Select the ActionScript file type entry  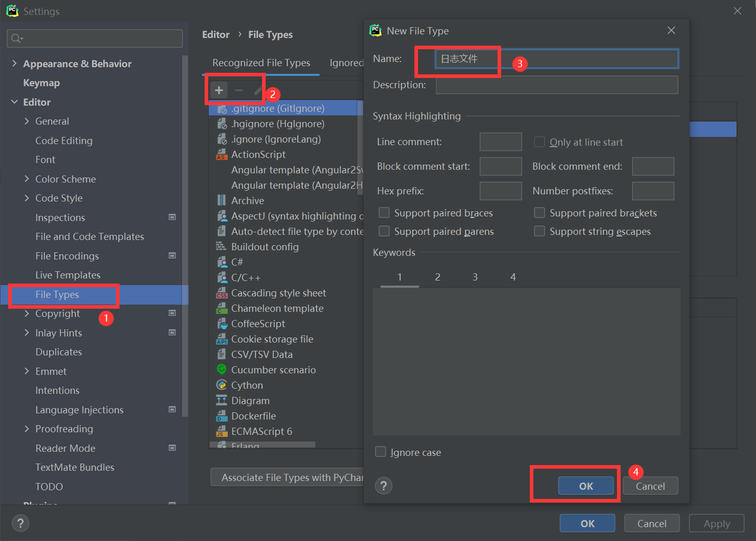point(258,154)
